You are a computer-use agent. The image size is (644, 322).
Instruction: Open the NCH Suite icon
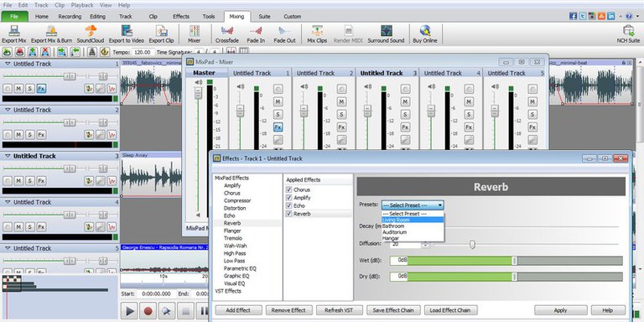pos(628,34)
